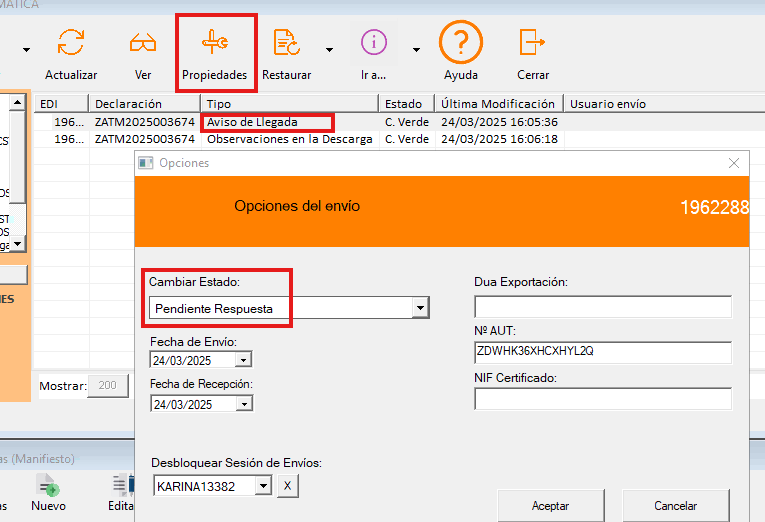Sort by the Última Modificación column header
This screenshot has width=765, height=522.
(x=498, y=104)
